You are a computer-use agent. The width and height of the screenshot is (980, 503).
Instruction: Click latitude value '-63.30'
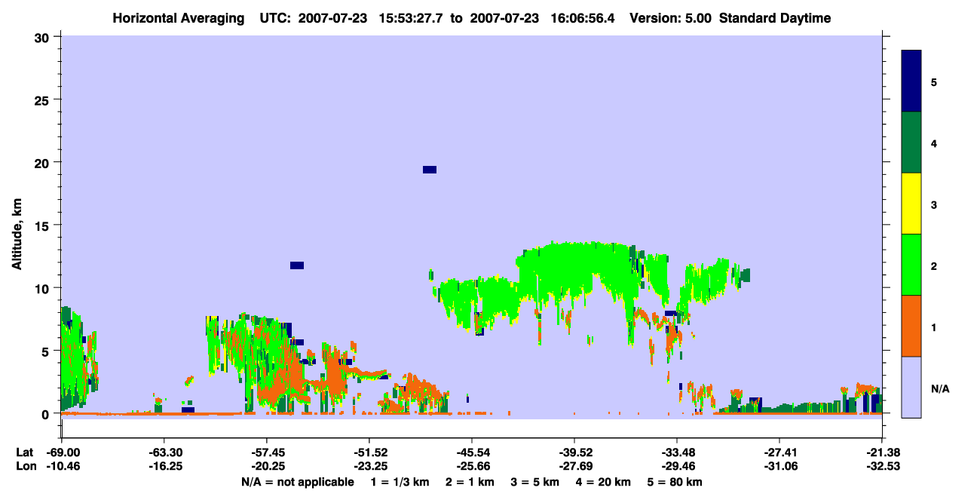pyautogui.click(x=164, y=452)
